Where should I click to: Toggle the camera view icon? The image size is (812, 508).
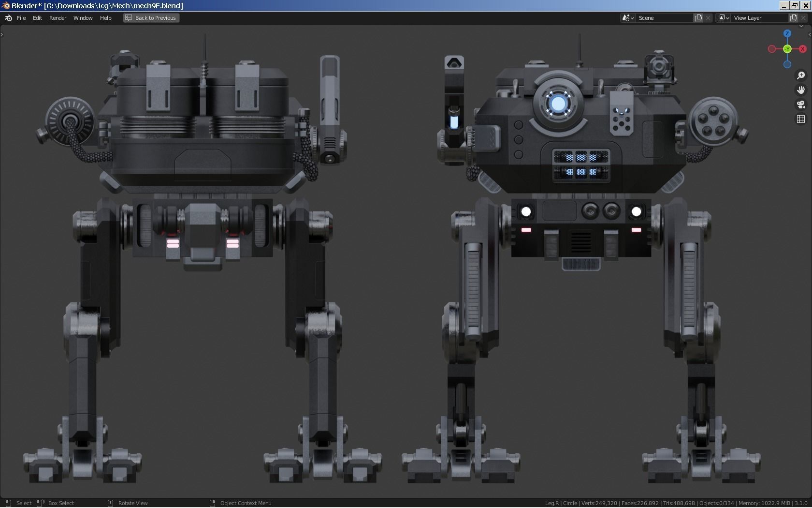(801, 105)
